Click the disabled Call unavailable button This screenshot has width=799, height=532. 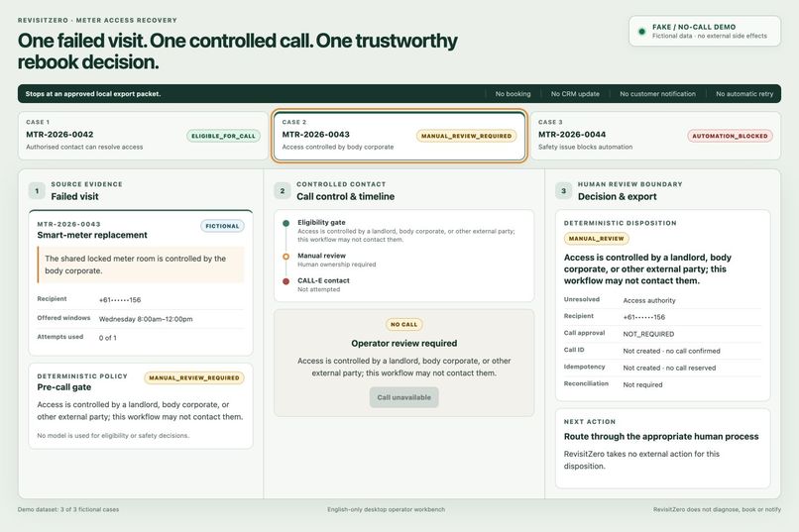pos(403,397)
